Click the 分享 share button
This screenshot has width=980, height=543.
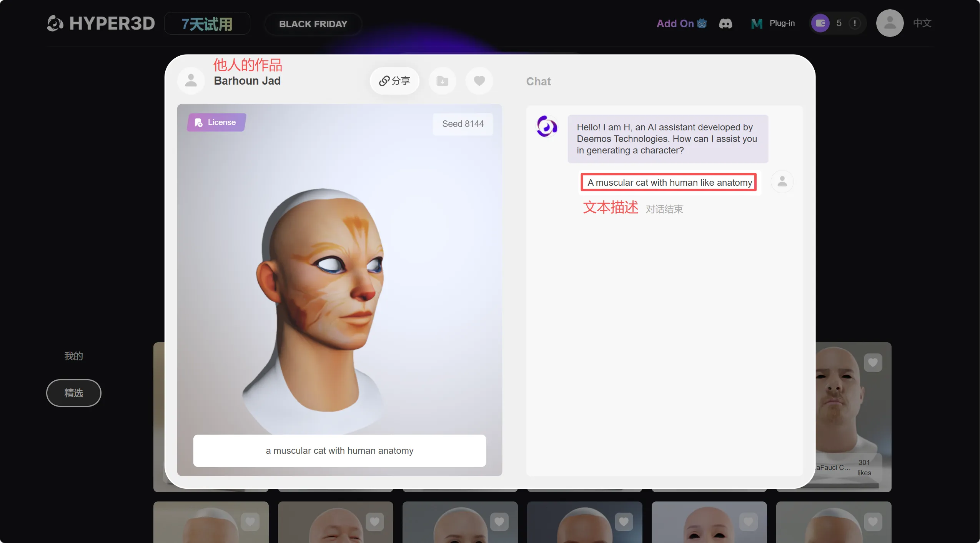(394, 81)
